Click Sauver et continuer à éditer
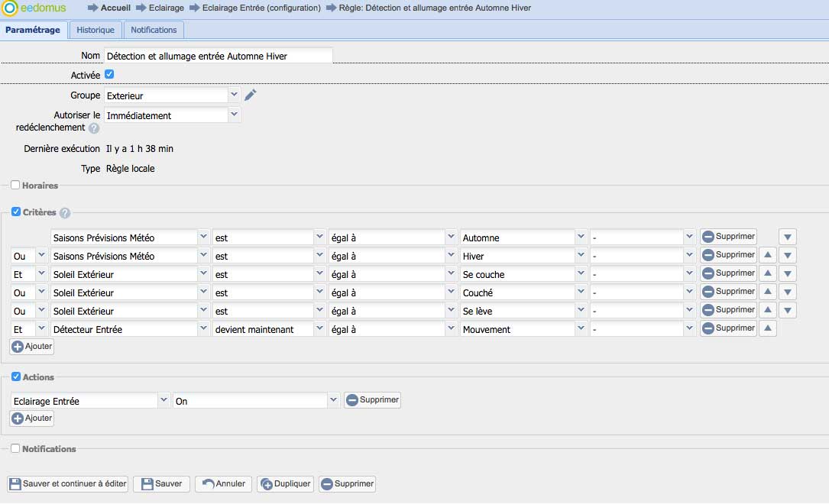The height and width of the screenshot is (504, 829). [67, 483]
